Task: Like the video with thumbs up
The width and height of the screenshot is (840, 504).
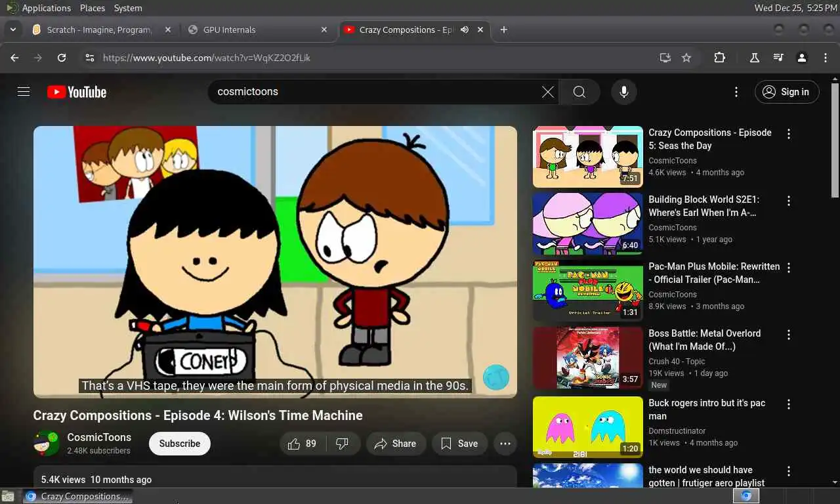Action: [302, 444]
